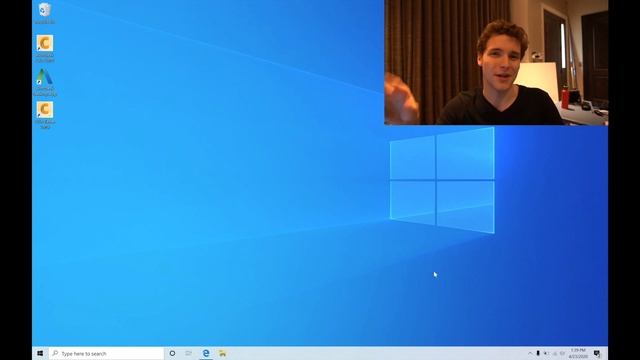
Task: Open the taskbar clock and date
Action: click(578, 353)
